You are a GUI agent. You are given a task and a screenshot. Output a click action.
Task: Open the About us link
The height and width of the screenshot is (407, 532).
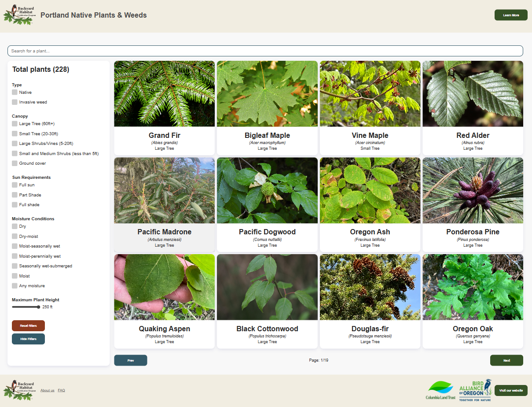pos(48,390)
